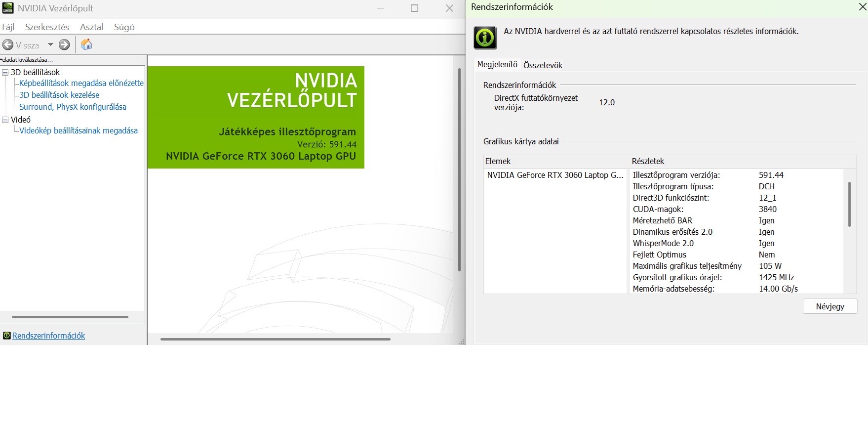Close the Rendszerinformációk dialog
The image size is (868, 427).
click(x=862, y=7)
